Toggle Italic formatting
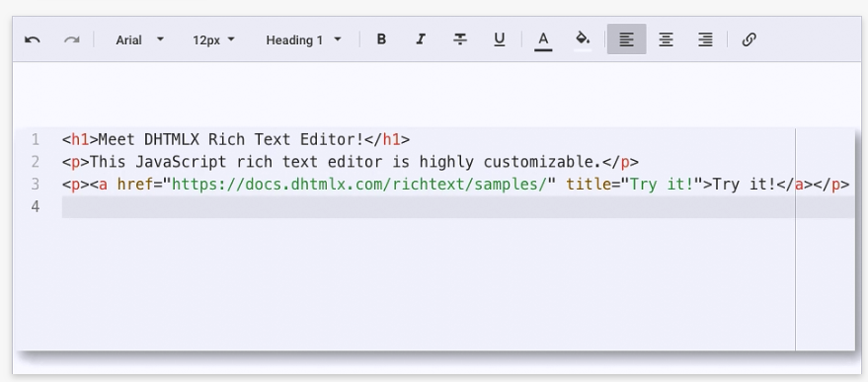The width and height of the screenshot is (868, 382). tap(421, 39)
